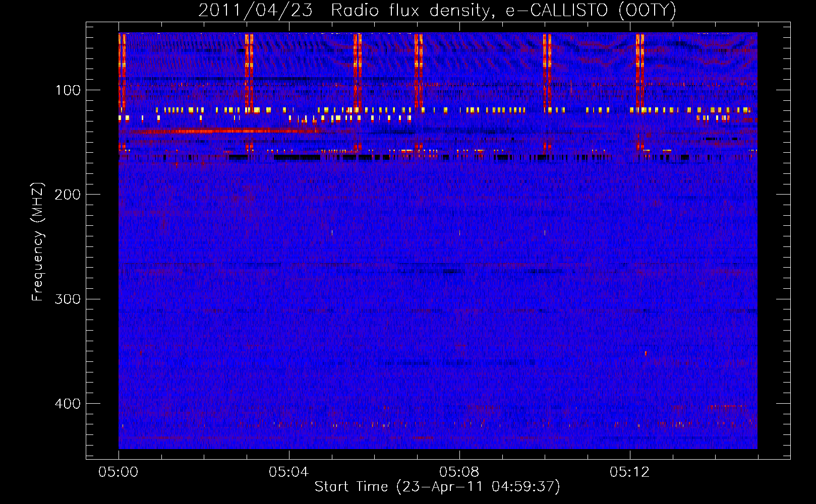Select the 100 frequency axis label
816x504 pixels.
pyautogui.click(x=68, y=90)
